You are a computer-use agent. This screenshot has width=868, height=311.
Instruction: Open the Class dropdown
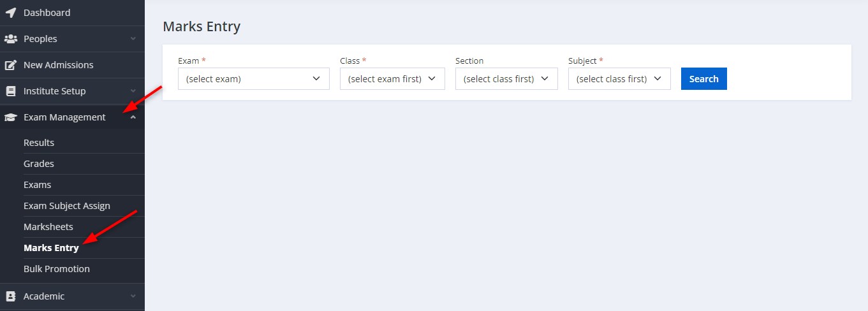coord(392,79)
